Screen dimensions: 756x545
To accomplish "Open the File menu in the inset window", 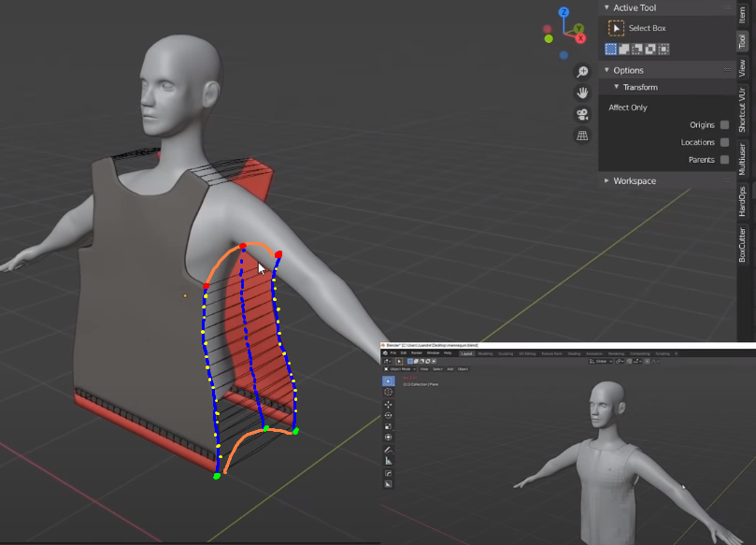I will (392, 353).
